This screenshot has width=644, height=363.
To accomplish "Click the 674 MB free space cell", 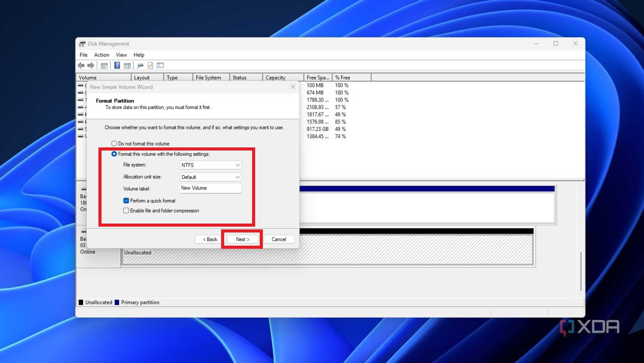I will pyautogui.click(x=315, y=93).
